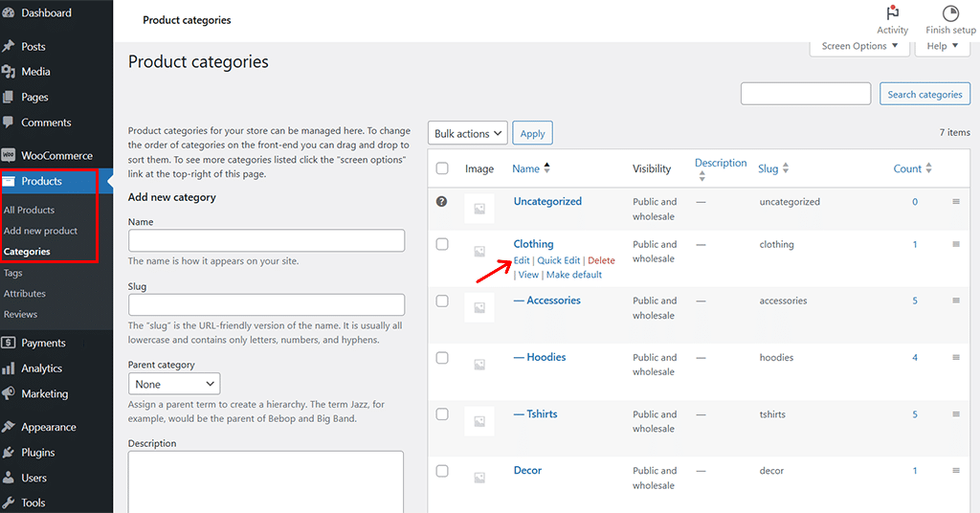Click the Media icon in sidebar
The image size is (980, 513).
[x=8, y=72]
